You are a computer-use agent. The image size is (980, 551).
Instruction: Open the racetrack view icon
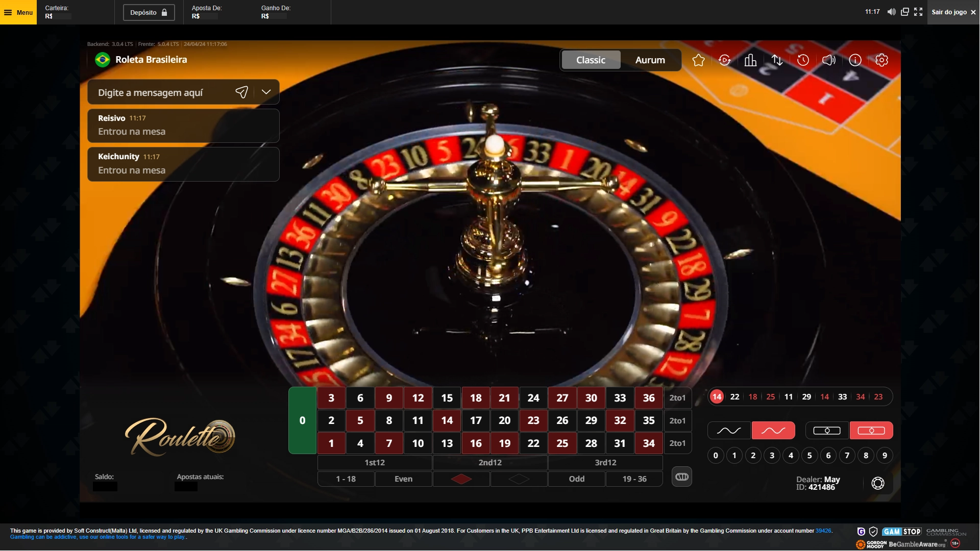coord(682,477)
